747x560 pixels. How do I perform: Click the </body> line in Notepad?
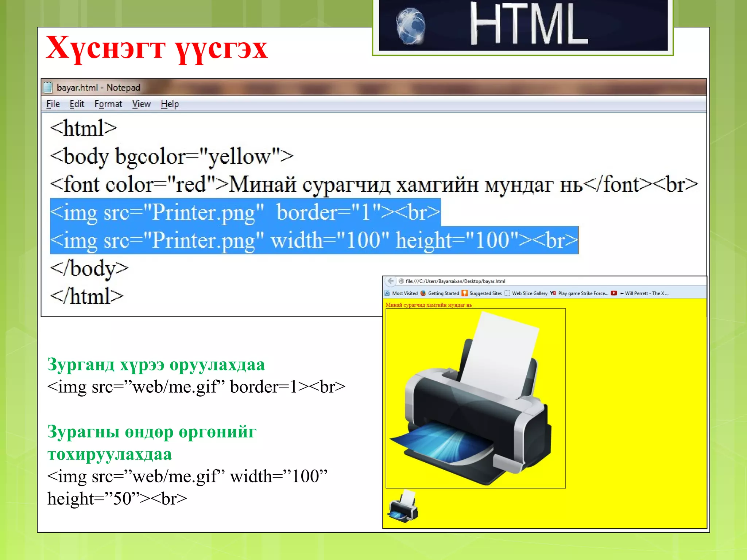(89, 269)
